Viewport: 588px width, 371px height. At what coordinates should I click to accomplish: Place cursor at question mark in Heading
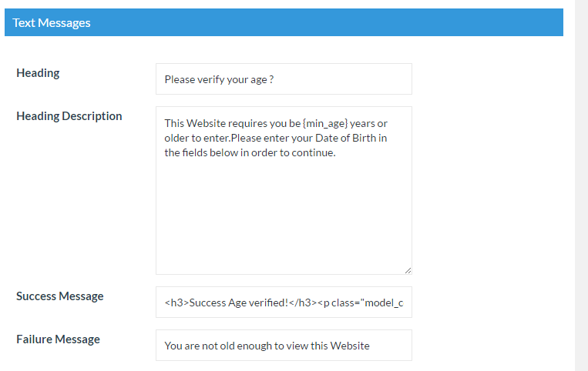pyautogui.click(x=271, y=79)
